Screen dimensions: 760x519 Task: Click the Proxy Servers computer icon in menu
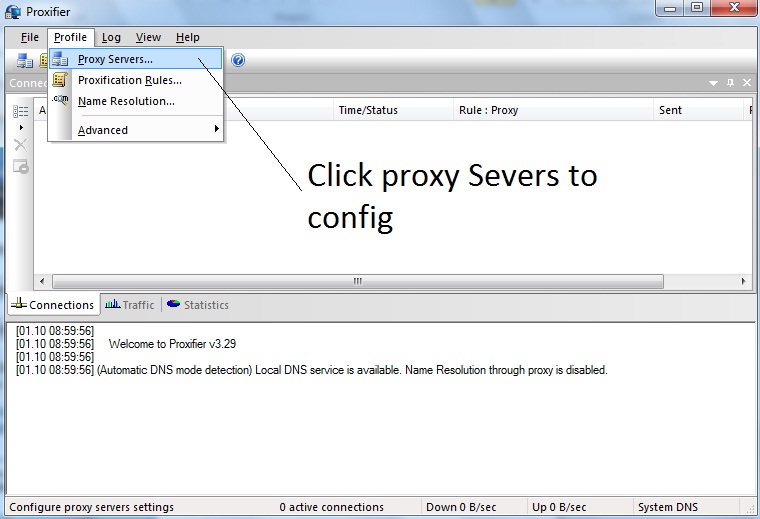click(60, 59)
